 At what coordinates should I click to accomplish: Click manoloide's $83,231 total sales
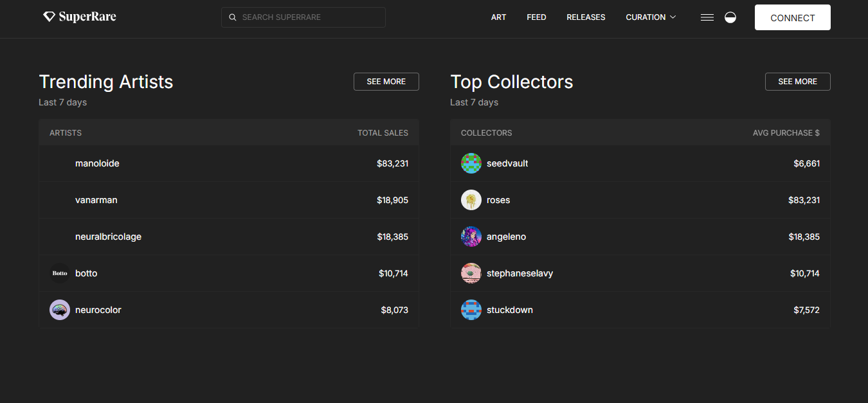393,163
